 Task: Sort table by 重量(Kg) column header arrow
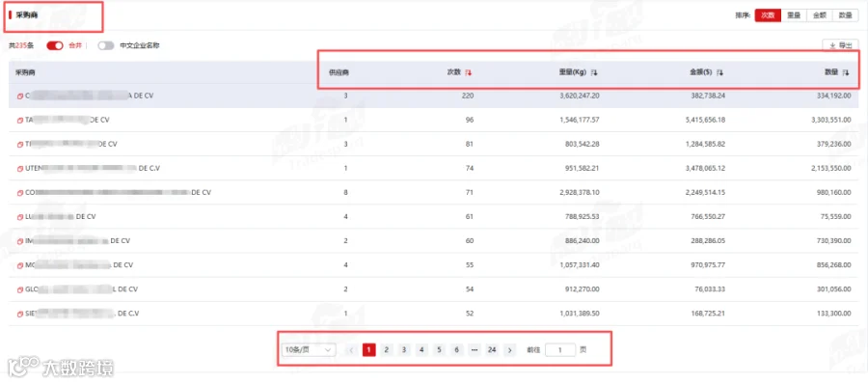click(x=594, y=72)
